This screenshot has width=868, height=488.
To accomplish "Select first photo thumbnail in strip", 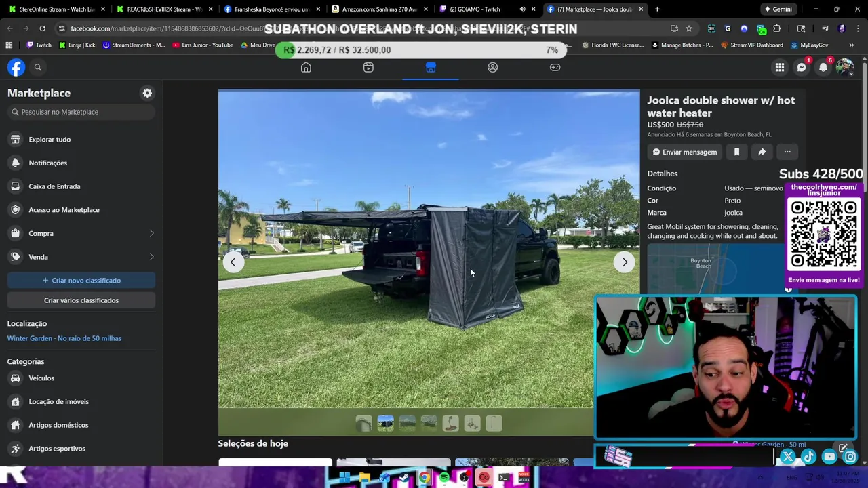I will point(363,424).
